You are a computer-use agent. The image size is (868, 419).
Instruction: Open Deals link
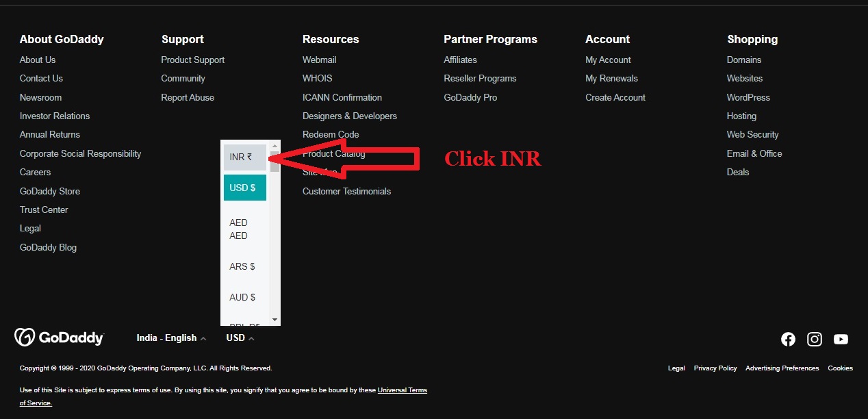pyautogui.click(x=738, y=172)
